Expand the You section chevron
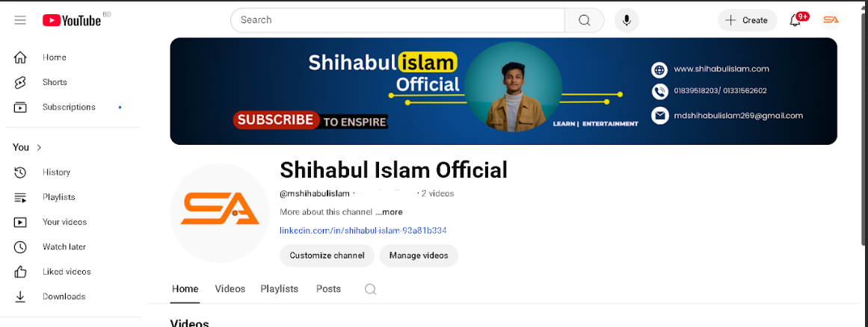 40,148
